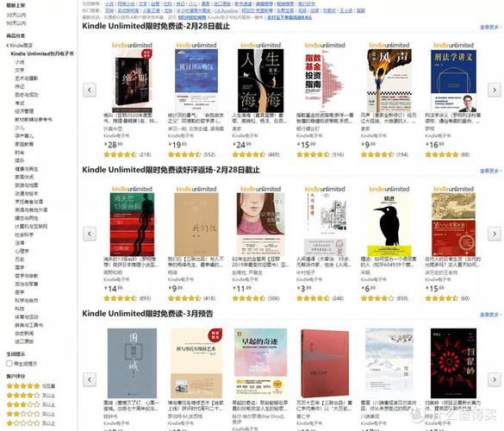The width and height of the screenshot is (504, 431).
Task: Filter by four stars and up
Action: click(x=31, y=396)
